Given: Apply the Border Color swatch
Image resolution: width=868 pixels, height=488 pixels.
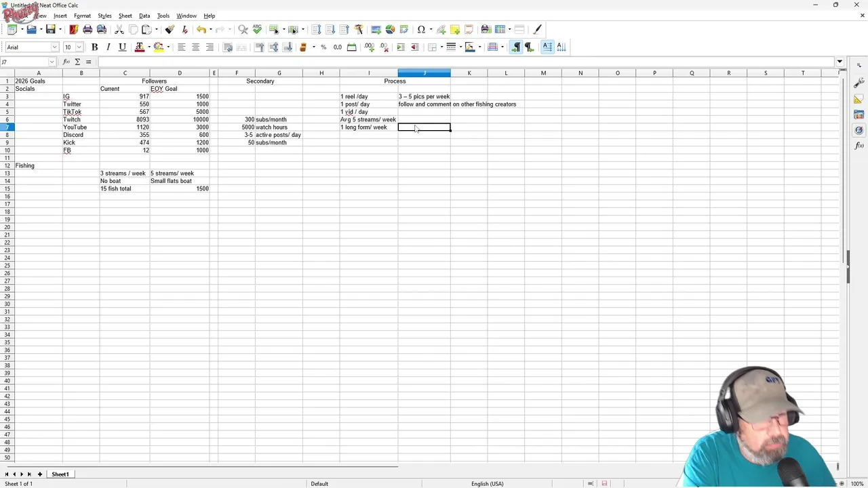Looking at the screenshot, I should click(470, 47).
